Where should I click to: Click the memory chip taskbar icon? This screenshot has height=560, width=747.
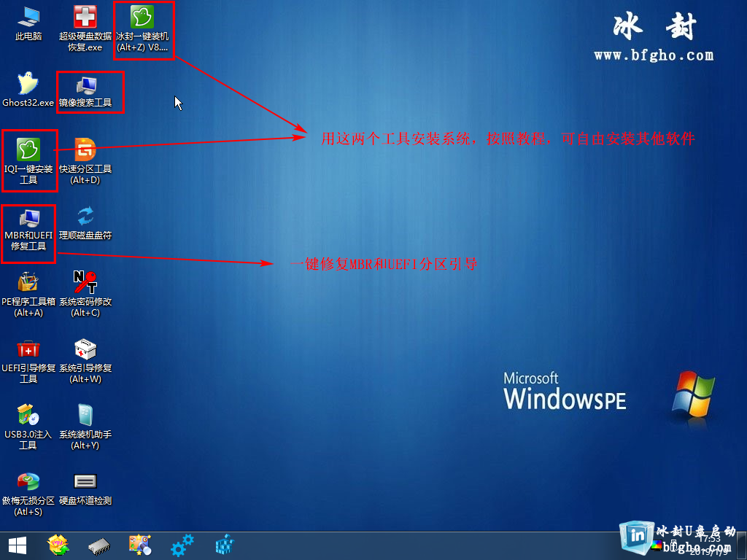[x=99, y=546]
